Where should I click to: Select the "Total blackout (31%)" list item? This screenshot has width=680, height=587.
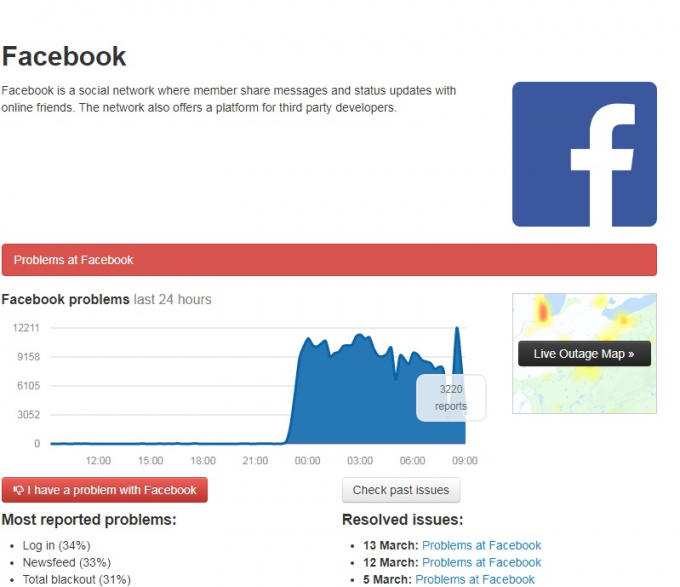[76, 579]
